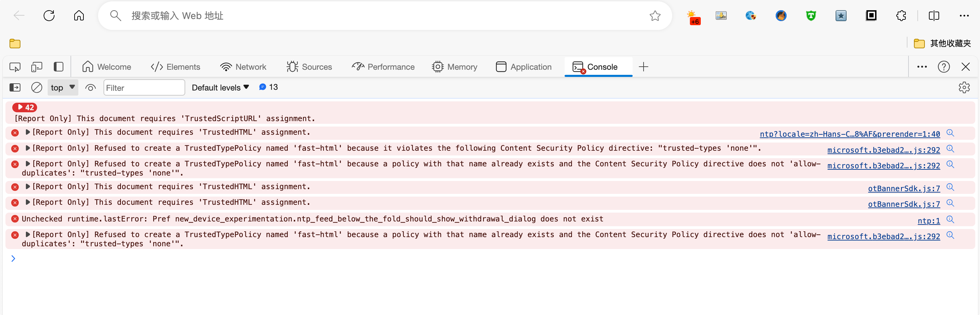Image resolution: width=980 pixels, height=315 pixels.
Task: Clear the console messages
Action: [36, 87]
